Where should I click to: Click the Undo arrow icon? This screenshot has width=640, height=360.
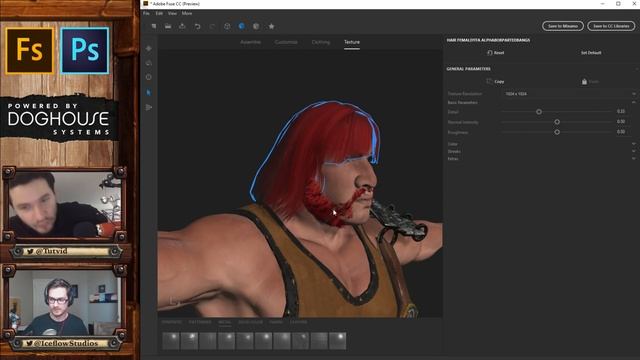click(x=197, y=26)
